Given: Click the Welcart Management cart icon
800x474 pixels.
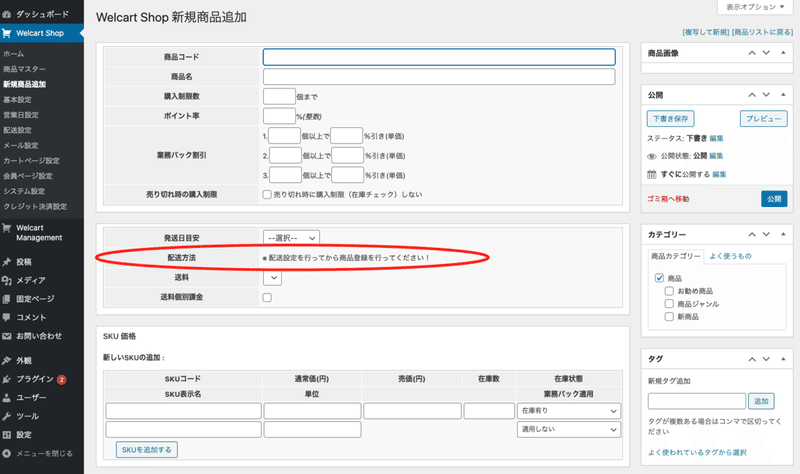Looking at the screenshot, I should [7, 228].
